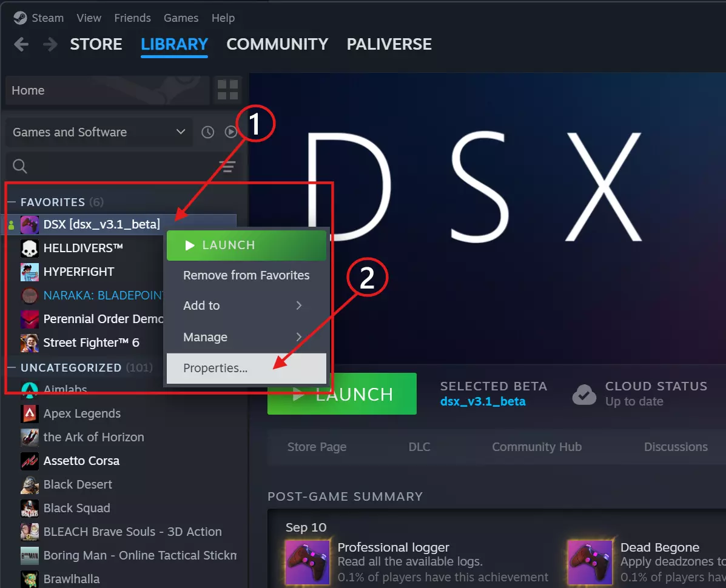Collapse the FAVORITES category
This screenshot has height=588, width=726.
point(12,202)
